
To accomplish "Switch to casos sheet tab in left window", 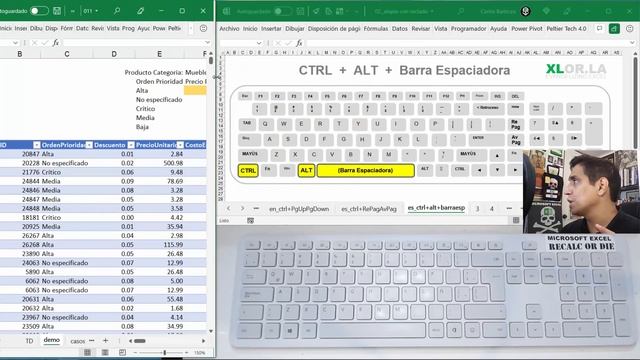I will [x=78, y=341].
